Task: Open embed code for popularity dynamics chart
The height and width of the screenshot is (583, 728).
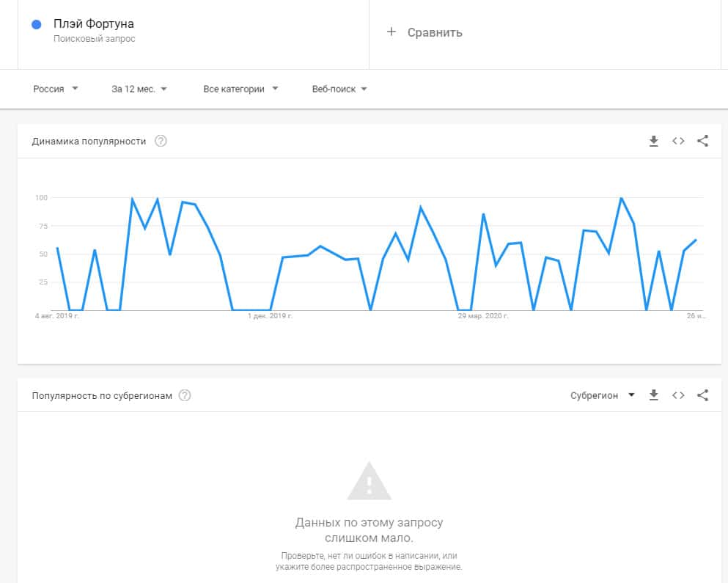Action: [678, 142]
